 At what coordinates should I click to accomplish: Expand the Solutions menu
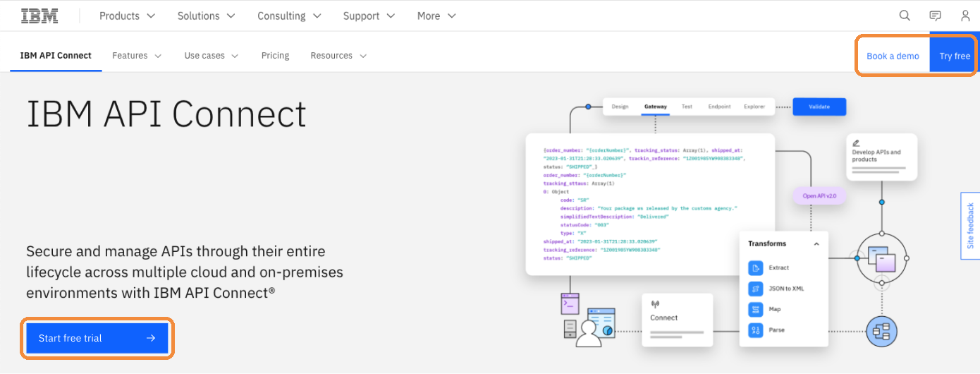click(x=208, y=16)
